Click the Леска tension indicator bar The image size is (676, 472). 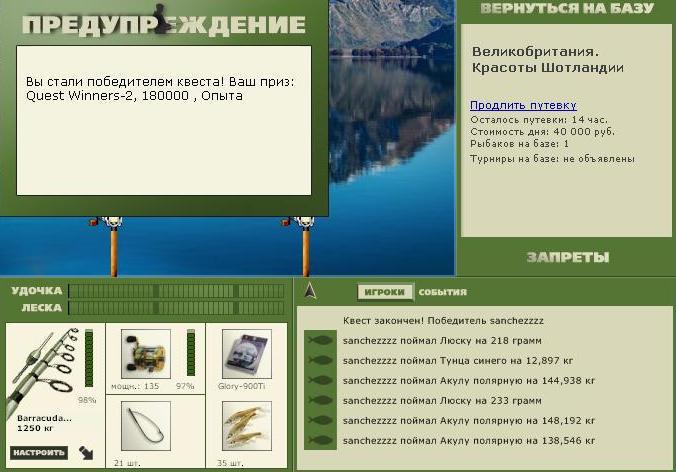(176, 308)
